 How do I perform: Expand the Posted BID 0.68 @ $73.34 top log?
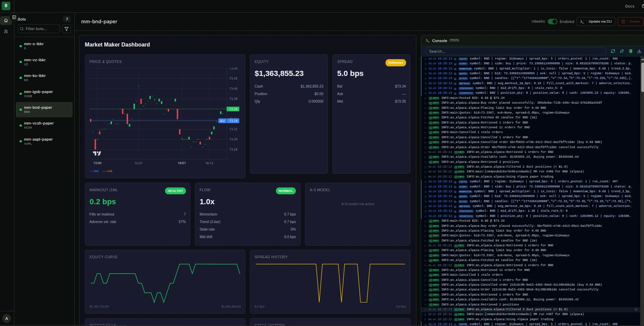point(425,98)
